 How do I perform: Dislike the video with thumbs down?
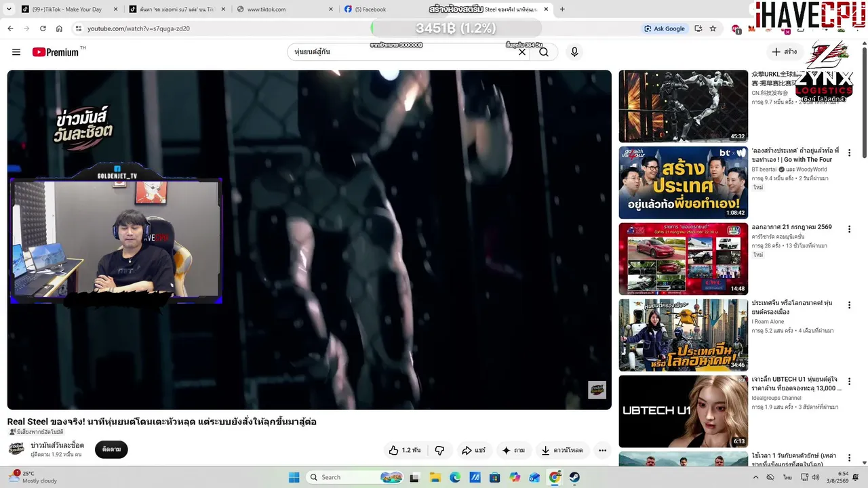pyautogui.click(x=439, y=450)
